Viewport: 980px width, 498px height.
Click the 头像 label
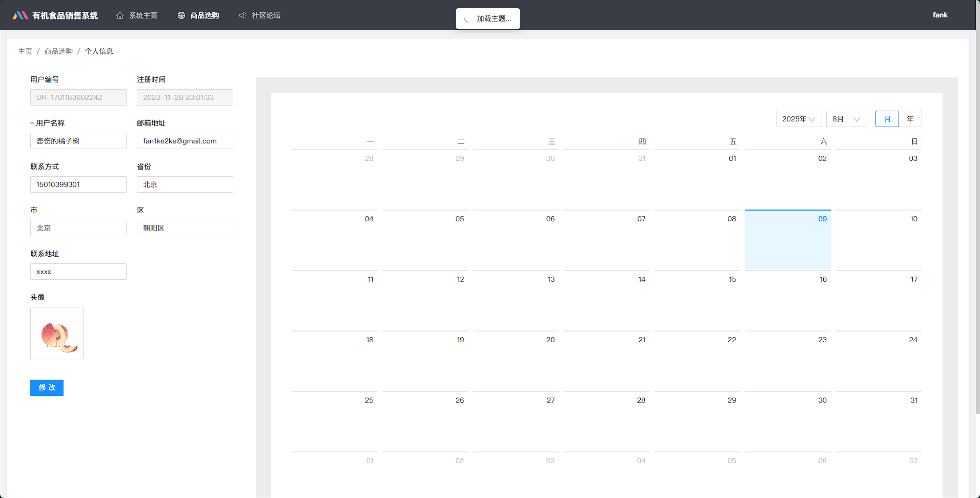(x=37, y=297)
